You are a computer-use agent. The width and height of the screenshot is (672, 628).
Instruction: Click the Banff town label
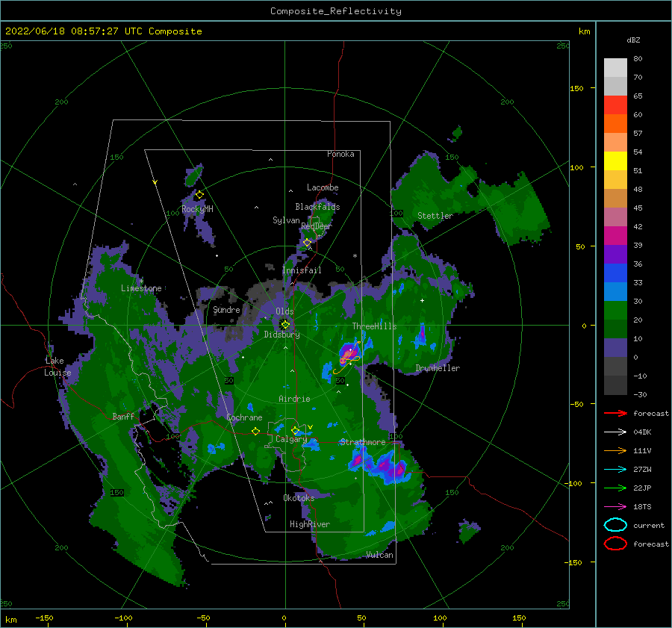coord(123,416)
